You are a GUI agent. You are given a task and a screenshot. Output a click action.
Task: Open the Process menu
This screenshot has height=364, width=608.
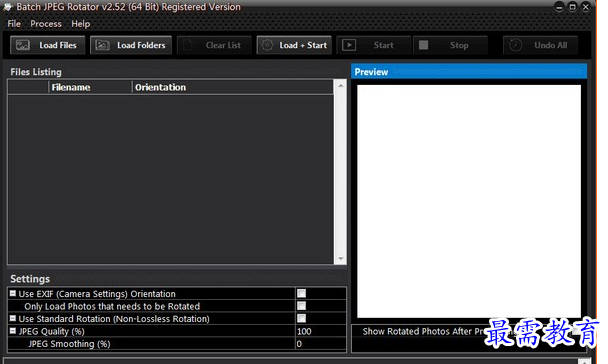[46, 24]
